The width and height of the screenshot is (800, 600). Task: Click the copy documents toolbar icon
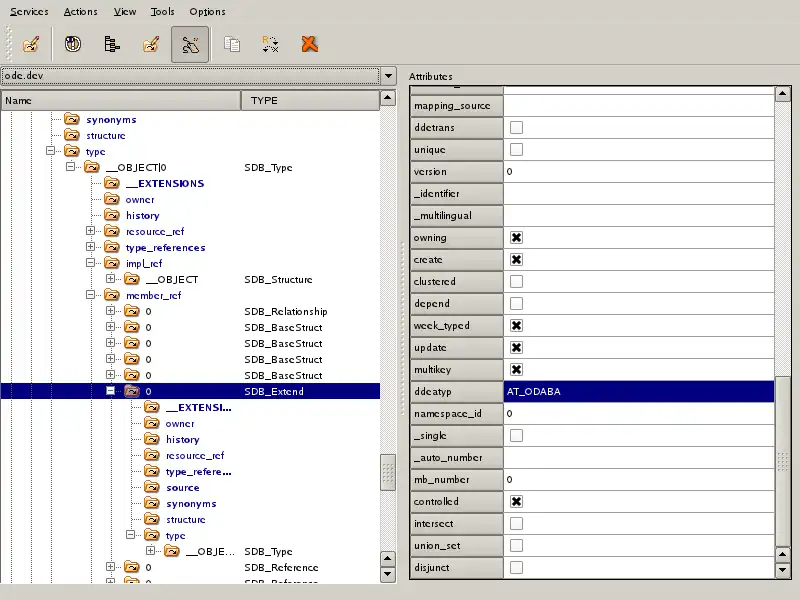(232, 44)
